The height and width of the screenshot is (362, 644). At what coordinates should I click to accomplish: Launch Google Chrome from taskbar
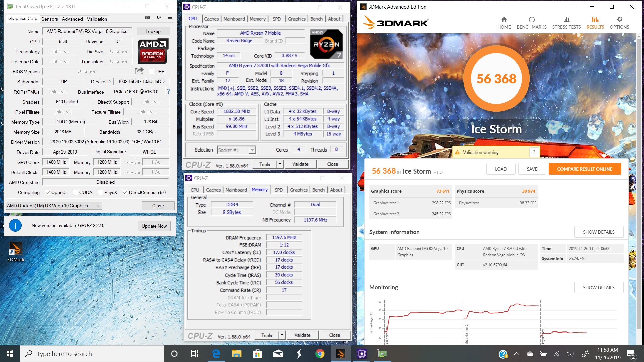(320, 354)
